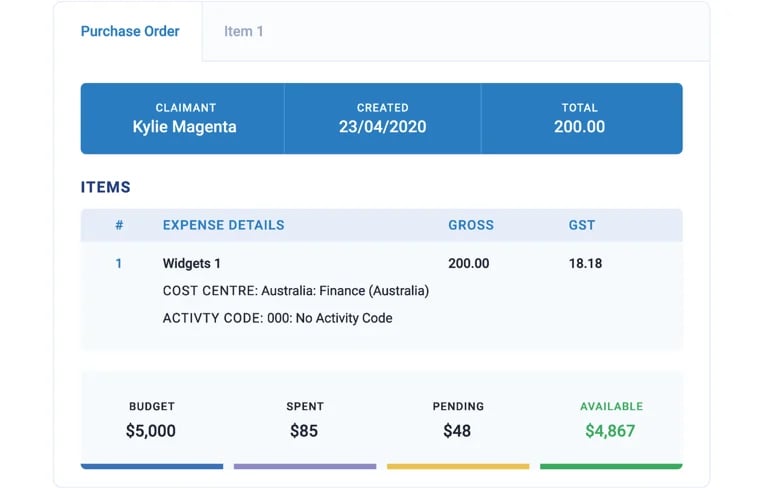Click the 18.18 GST amount
Viewport: 760px width, 488px height.
pyautogui.click(x=586, y=264)
